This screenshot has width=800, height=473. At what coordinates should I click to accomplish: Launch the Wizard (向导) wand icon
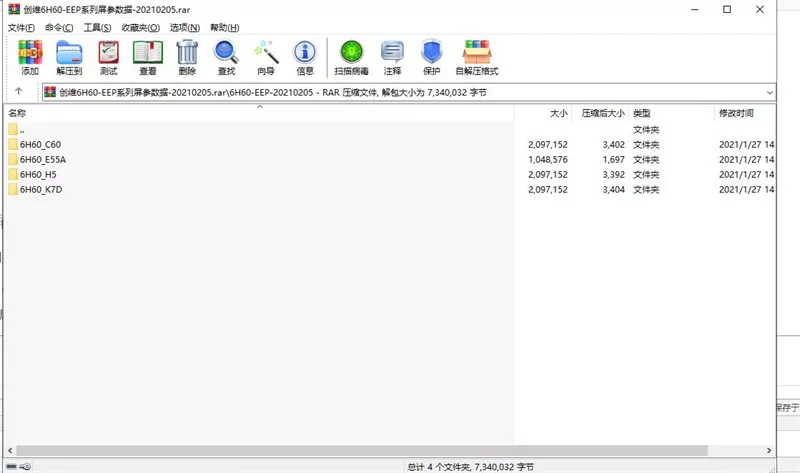266,52
